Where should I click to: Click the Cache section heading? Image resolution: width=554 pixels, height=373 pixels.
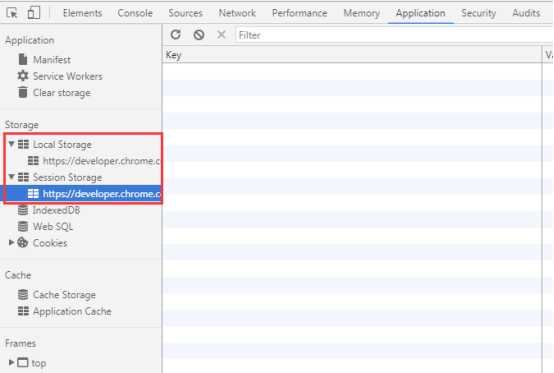click(18, 275)
